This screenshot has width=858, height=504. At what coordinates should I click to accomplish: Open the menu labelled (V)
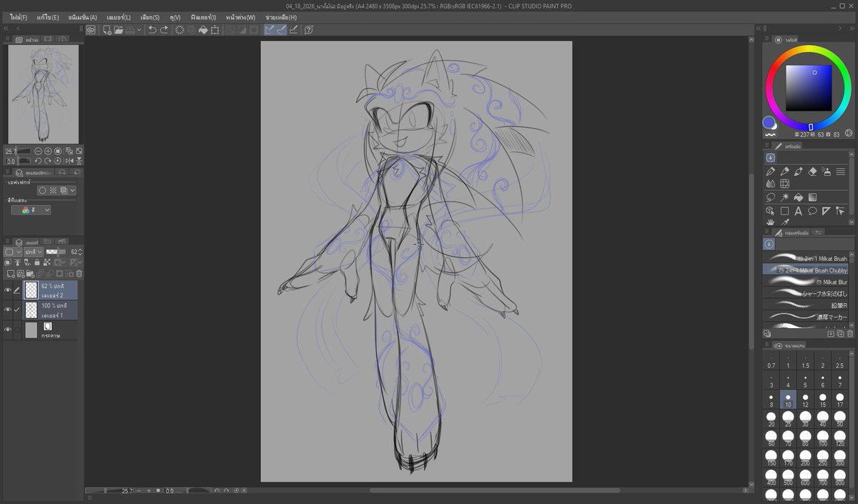click(x=175, y=17)
